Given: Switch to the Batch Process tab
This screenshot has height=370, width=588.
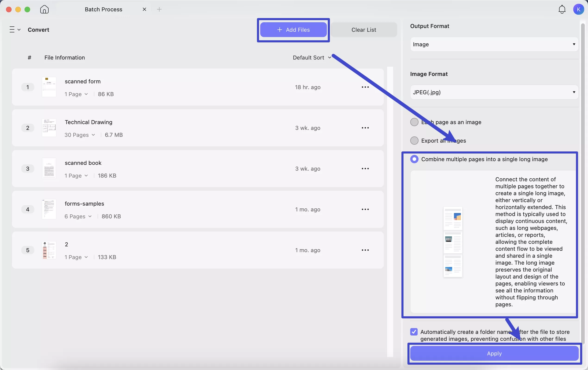Looking at the screenshot, I should pyautogui.click(x=103, y=9).
